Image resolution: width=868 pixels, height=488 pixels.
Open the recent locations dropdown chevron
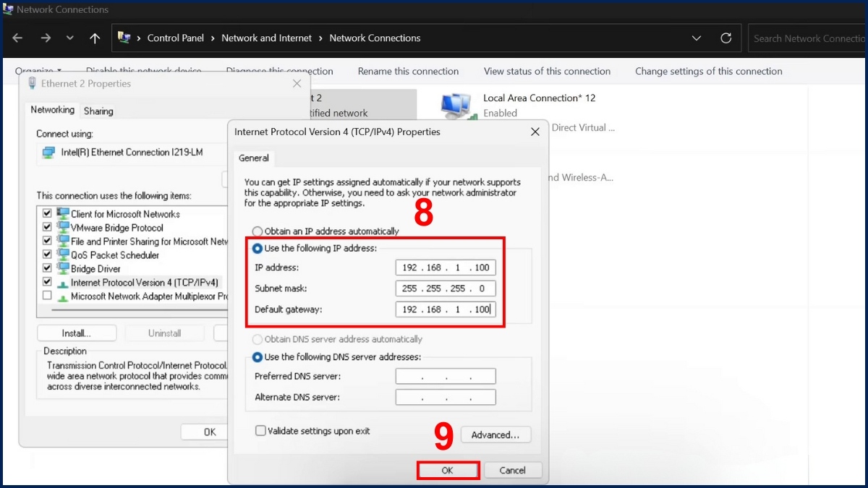click(x=69, y=38)
